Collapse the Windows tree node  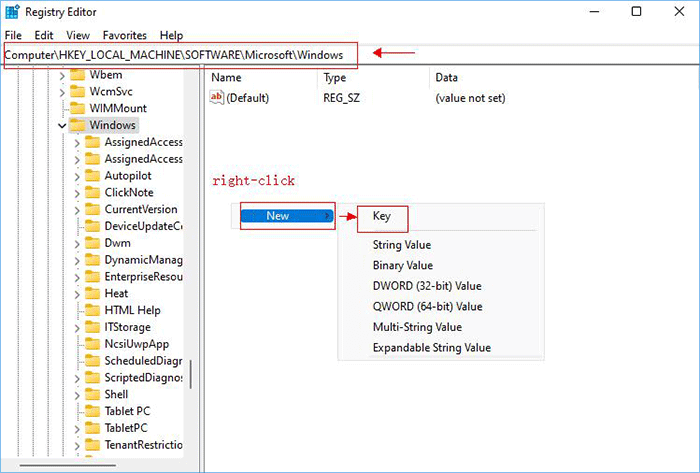point(62,125)
